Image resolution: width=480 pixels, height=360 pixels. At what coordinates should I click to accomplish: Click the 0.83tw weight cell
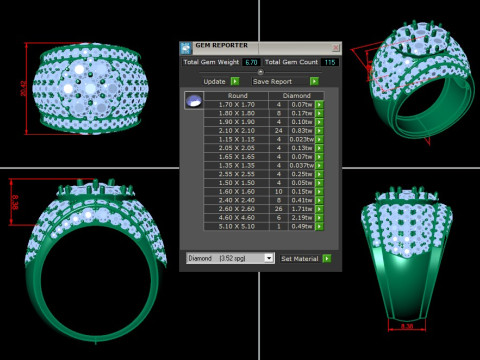click(302, 131)
